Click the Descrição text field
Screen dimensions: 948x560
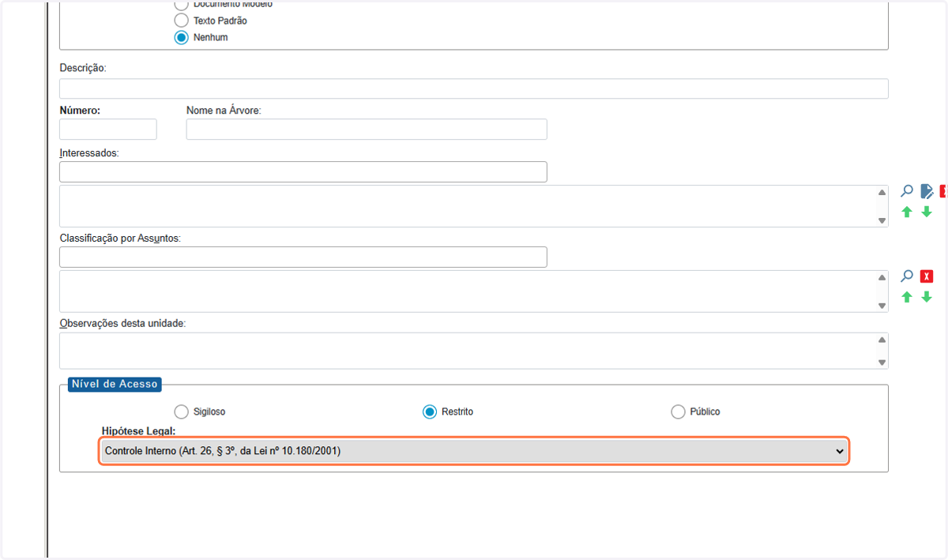click(x=474, y=88)
